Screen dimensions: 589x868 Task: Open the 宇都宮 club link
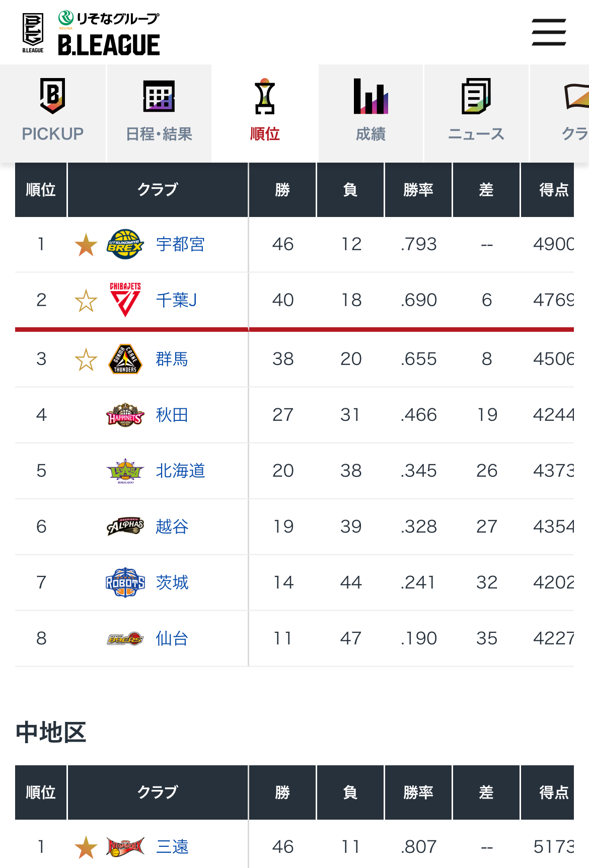(x=180, y=244)
